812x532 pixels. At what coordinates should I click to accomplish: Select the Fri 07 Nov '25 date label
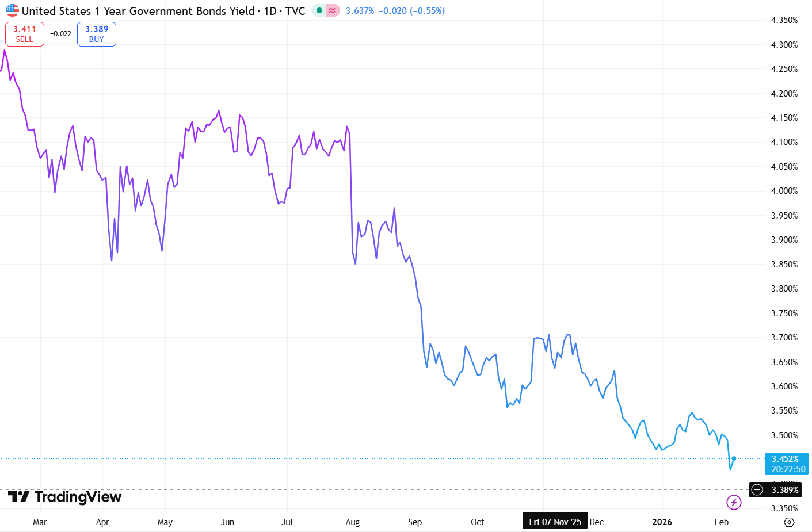coord(554,520)
